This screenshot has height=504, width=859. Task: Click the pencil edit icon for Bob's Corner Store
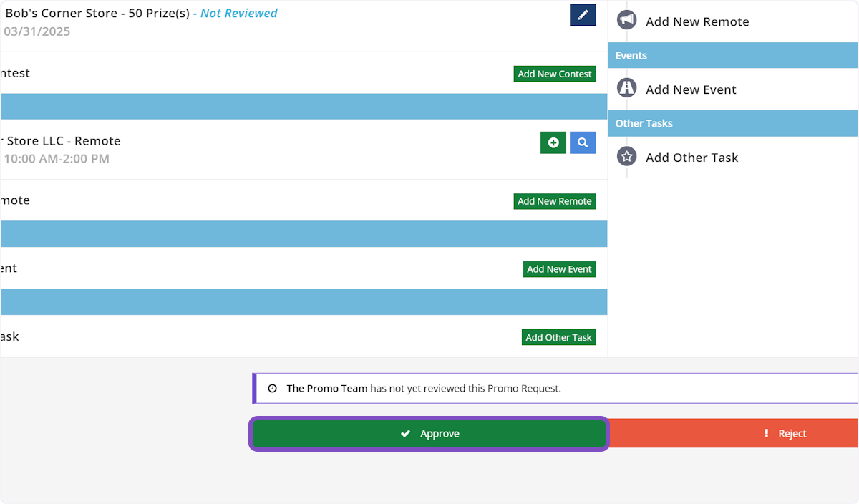point(583,14)
